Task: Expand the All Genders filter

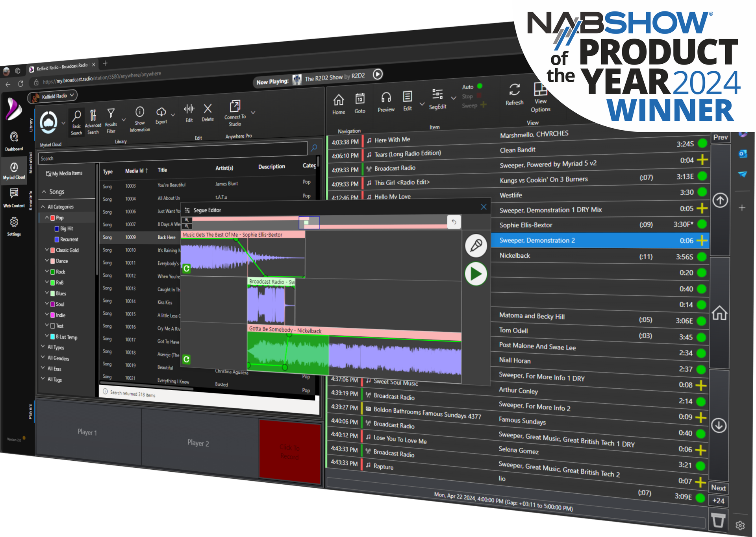Action: [43, 358]
